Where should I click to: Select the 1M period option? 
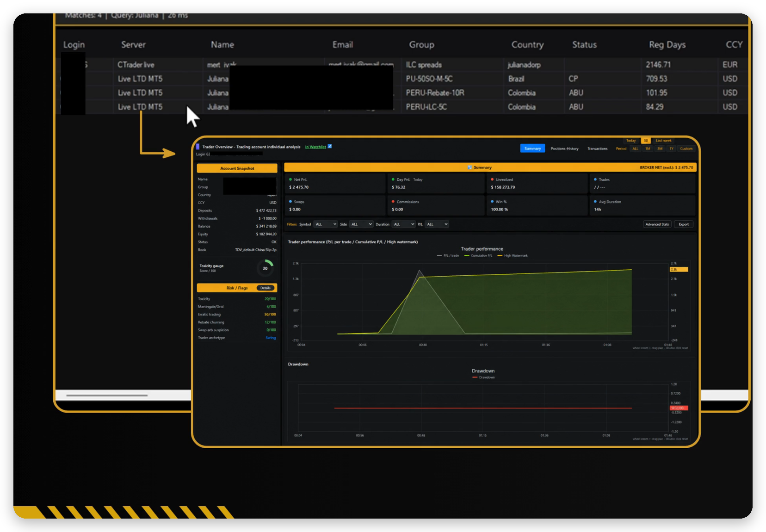[648, 148]
